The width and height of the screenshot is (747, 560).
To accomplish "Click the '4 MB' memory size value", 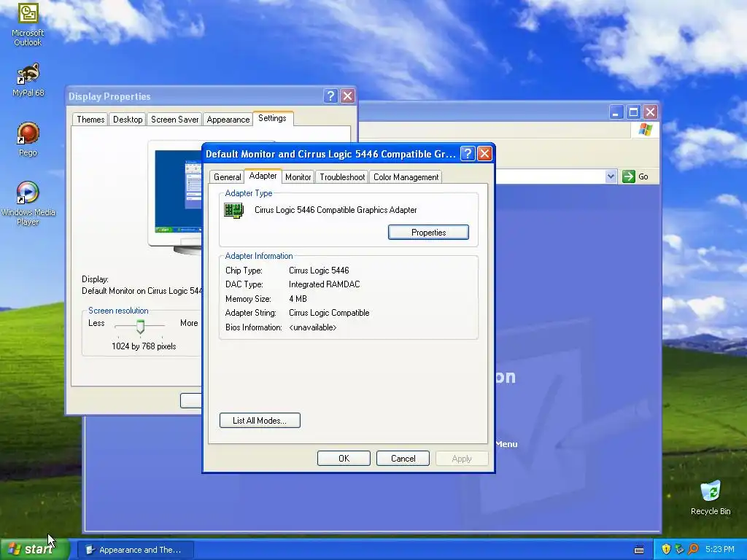I will pyautogui.click(x=298, y=299).
